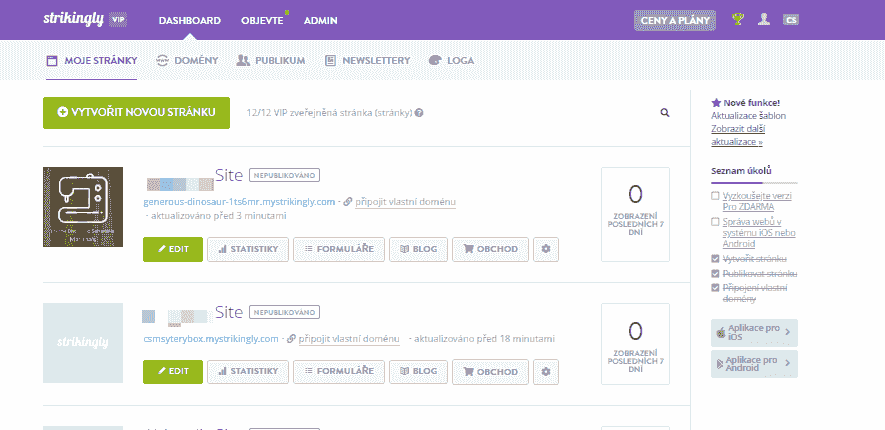Screen dimensions: 885x430
Task: Open STATISTIKY for generous-dinosaur site
Action: 248,249
